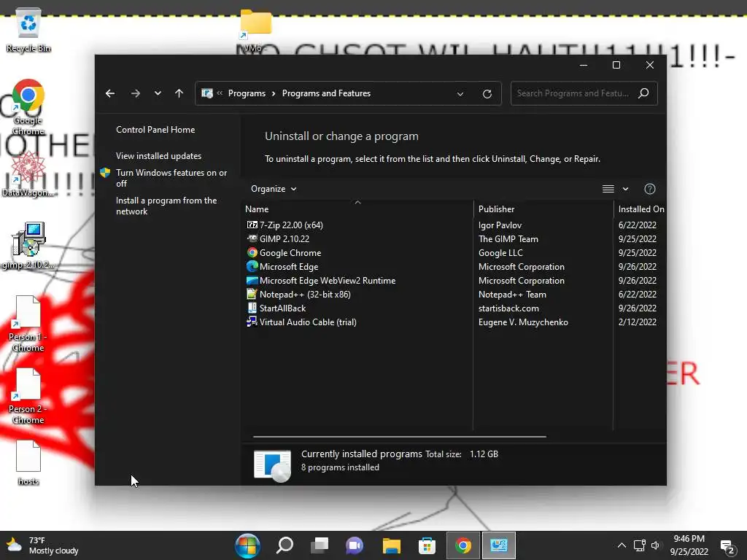Open taskbar Search magnifier
Viewport: 747px width, 560px height.
click(x=285, y=545)
